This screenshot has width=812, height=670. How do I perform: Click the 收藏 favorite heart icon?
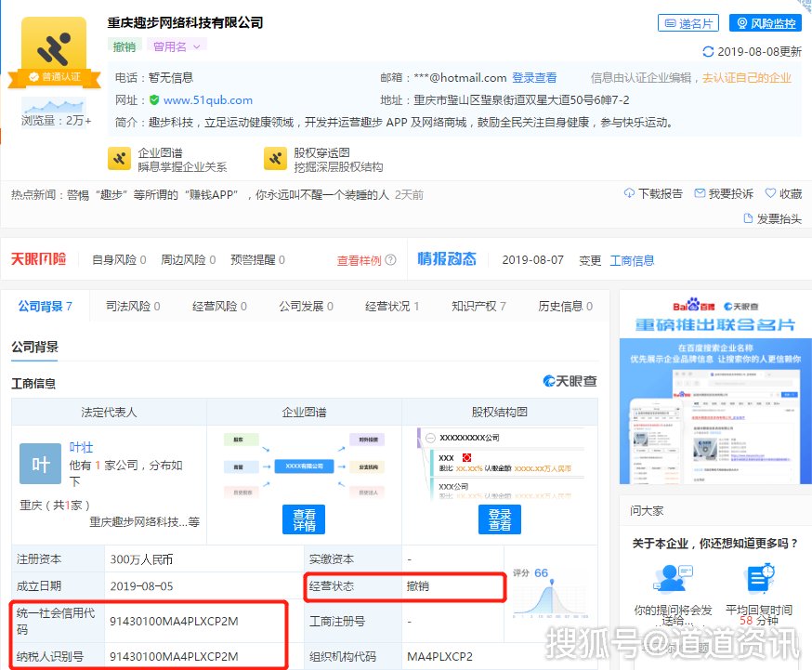point(770,193)
